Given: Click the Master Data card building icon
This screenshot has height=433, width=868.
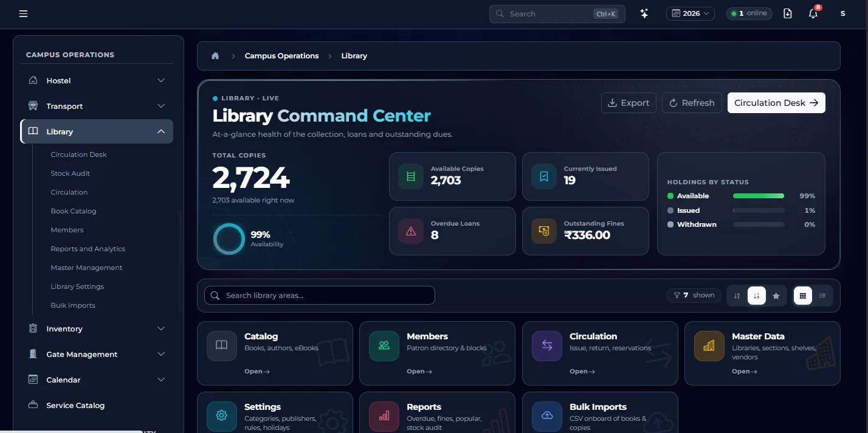Looking at the screenshot, I should [x=709, y=346].
